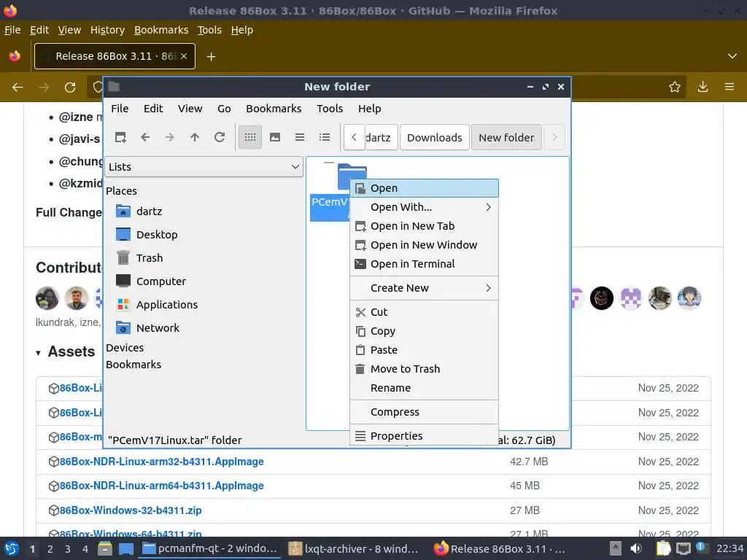Choose Move to Trash
Viewport: 747px width, 560px height.
(x=424, y=369)
